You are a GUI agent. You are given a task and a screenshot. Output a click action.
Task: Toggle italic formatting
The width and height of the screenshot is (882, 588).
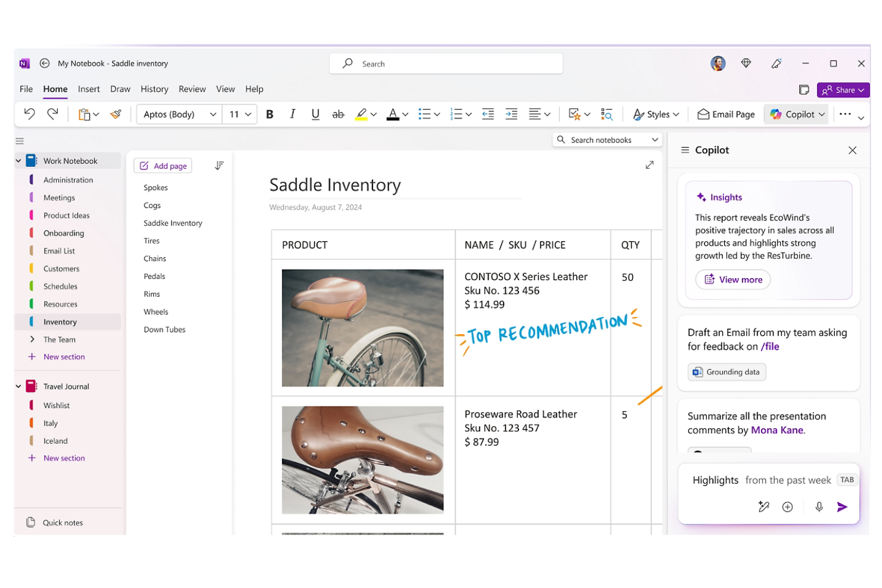pyautogui.click(x=292, y=114)
